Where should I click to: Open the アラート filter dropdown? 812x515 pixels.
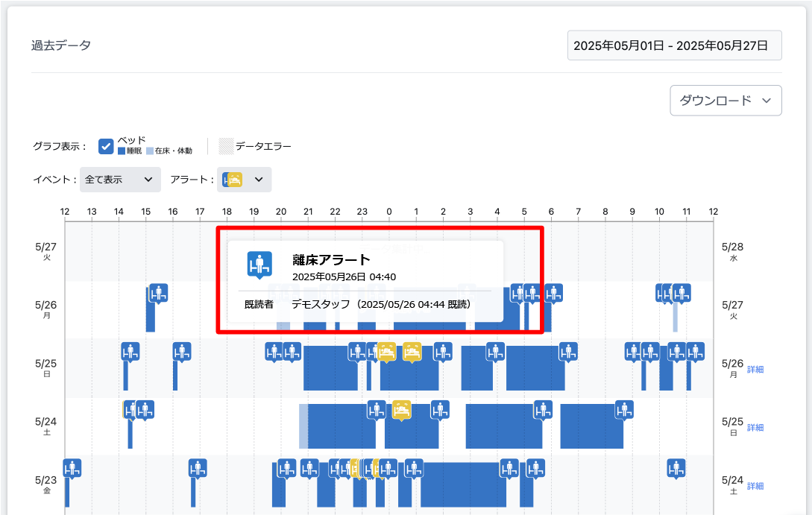point(245,180)
